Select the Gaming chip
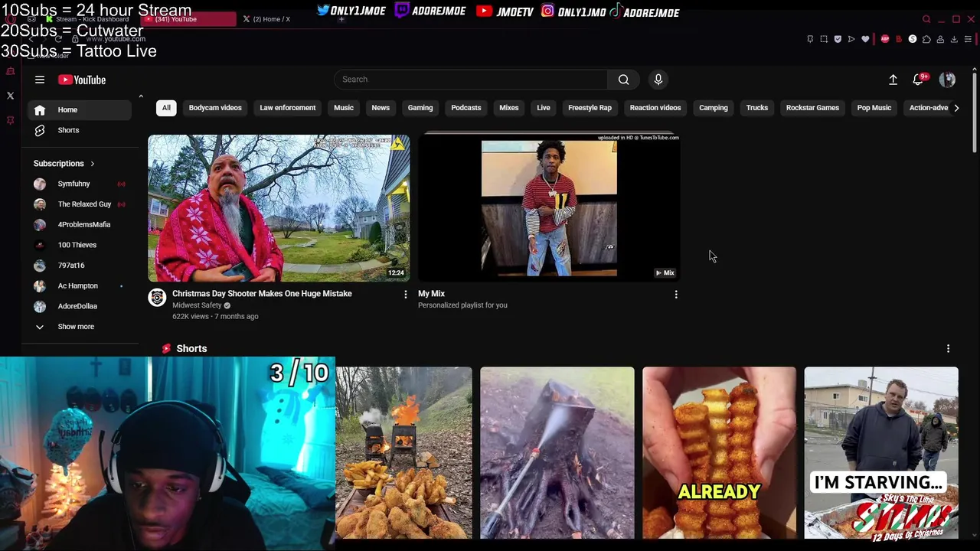Viewport: 980px width, 551px height. (x=420, y=108)
